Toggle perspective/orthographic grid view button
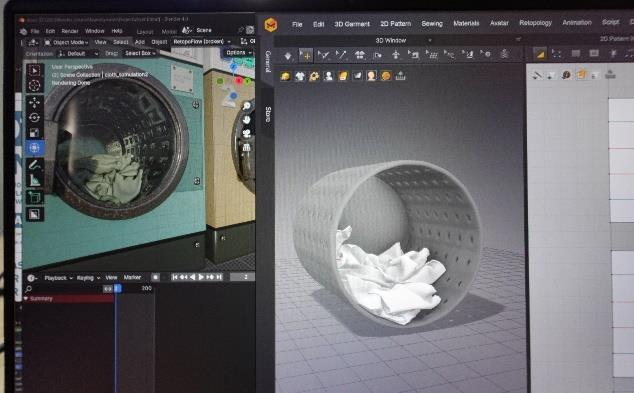Viewport: 634px width, 393px height. pos(246,148)
